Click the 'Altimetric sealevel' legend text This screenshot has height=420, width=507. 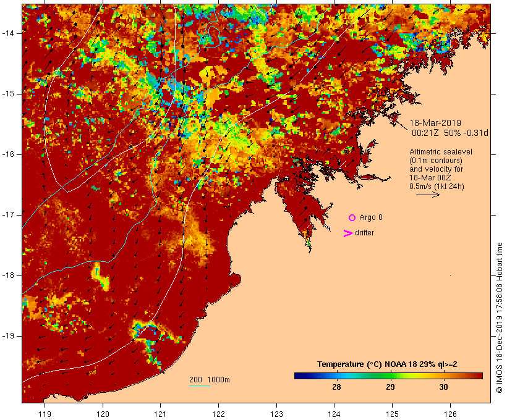coord(441,152)
